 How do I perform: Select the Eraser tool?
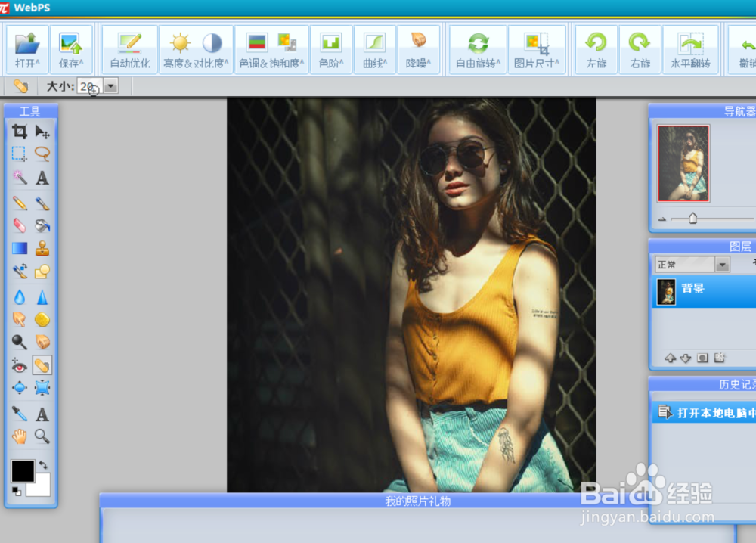(20, 225)
